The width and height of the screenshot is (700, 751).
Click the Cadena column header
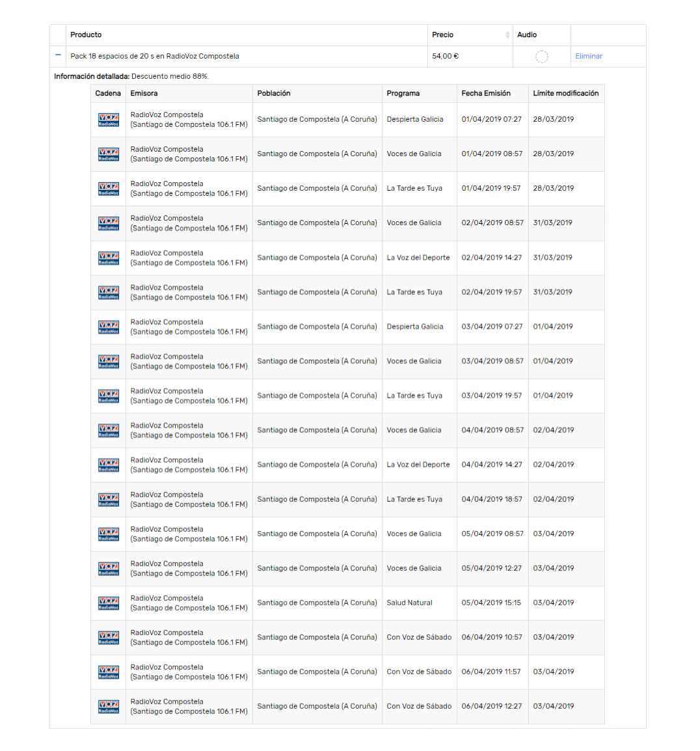pyautogui.click(x=108, y=94)
